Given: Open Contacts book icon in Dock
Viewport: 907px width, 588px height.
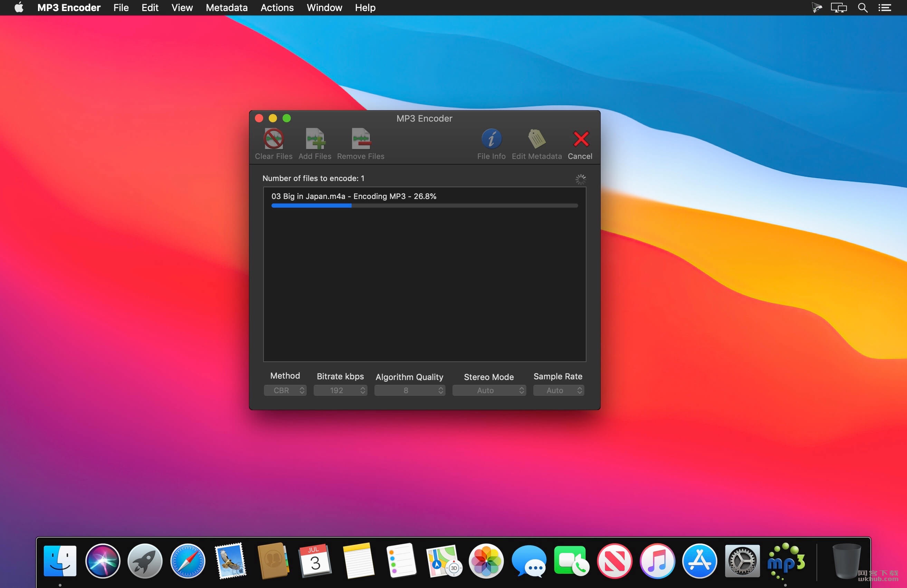Looking at the screenshot, I should click(273, 561).
